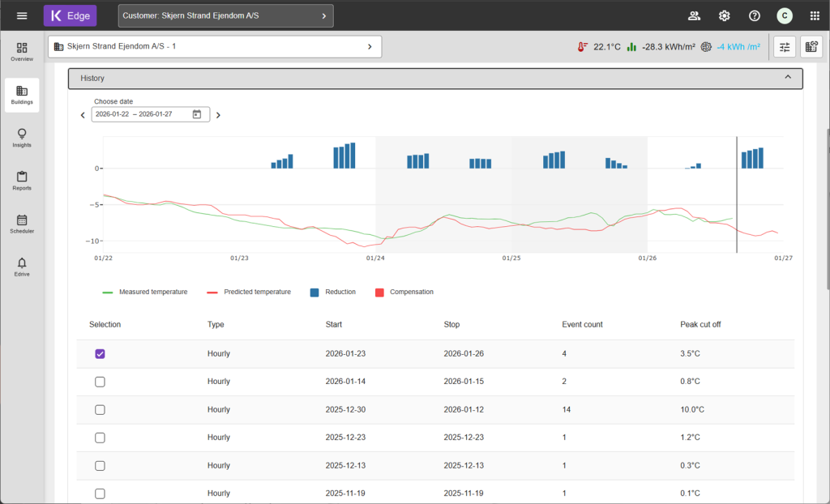Open the apps grid icon
Screen dimensions: 830x504
point(814,15)
